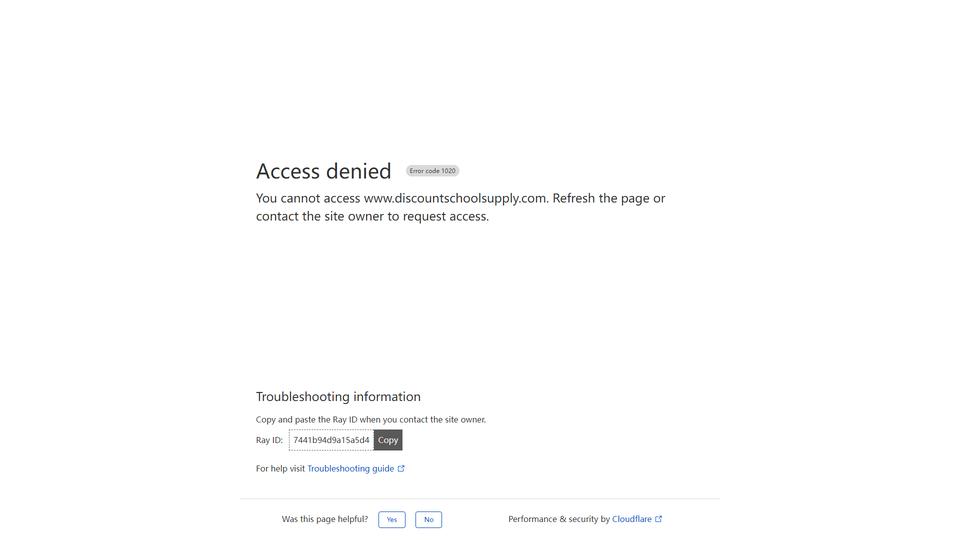The image size is (960, 540).
Task: Click the 'Was this page helpful?' text
Action: point(324,519)
